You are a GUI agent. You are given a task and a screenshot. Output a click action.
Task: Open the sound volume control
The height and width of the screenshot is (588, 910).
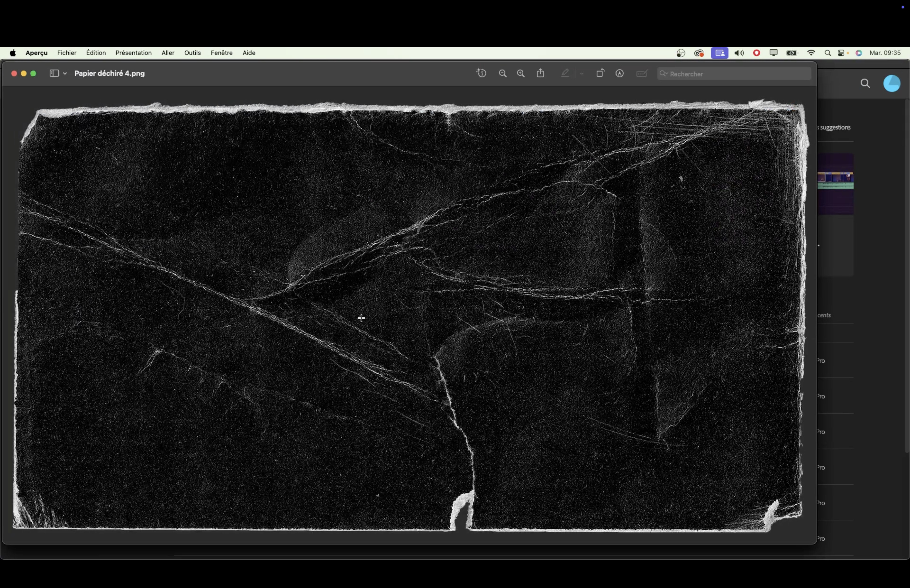tap(738, 53)
